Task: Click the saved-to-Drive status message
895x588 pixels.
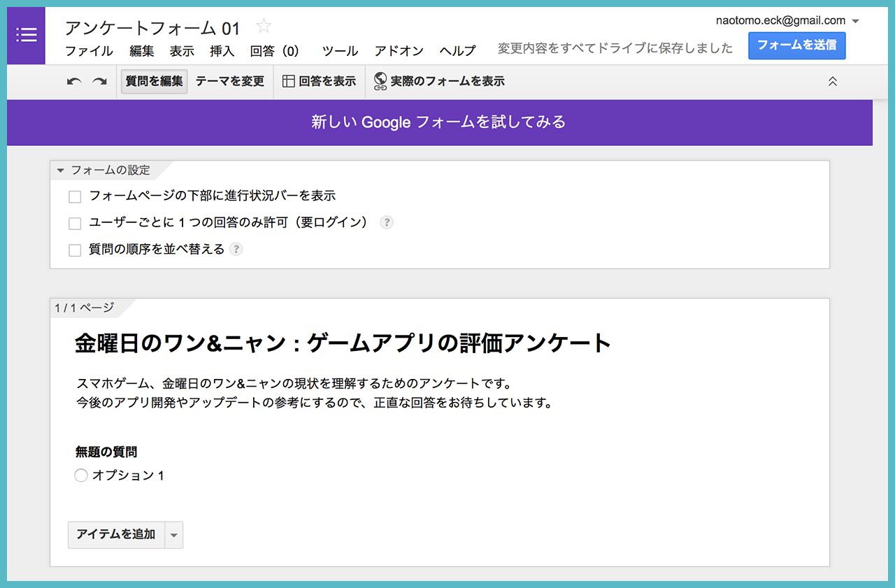Action: click(x=615, y=48)
